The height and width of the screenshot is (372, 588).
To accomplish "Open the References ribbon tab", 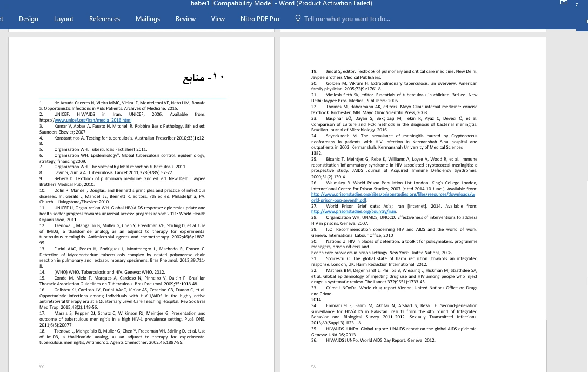I will (104, 19).
